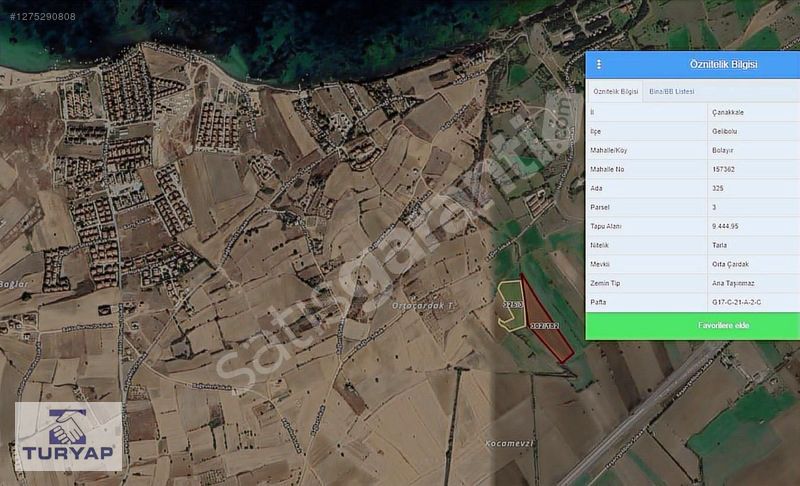This screenshot has height=486, width=800.
Task: Click the TURYAP logo
Action: click(69, 437)
